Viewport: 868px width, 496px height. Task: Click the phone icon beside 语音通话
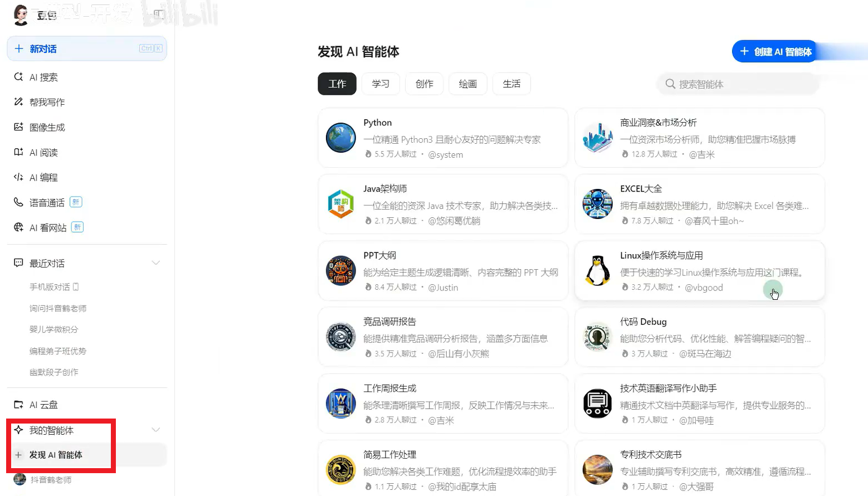tap(18, 202)
